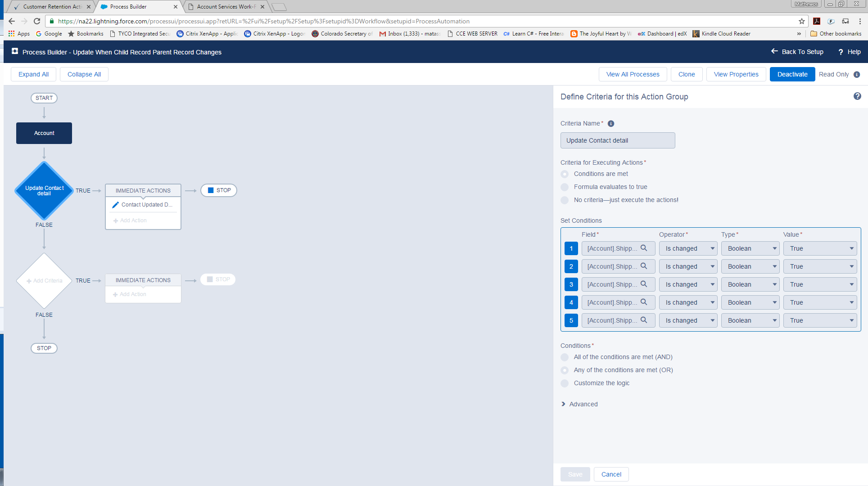Click the Read Only info icon
The image size is (868, 486).
coord(857,75)
